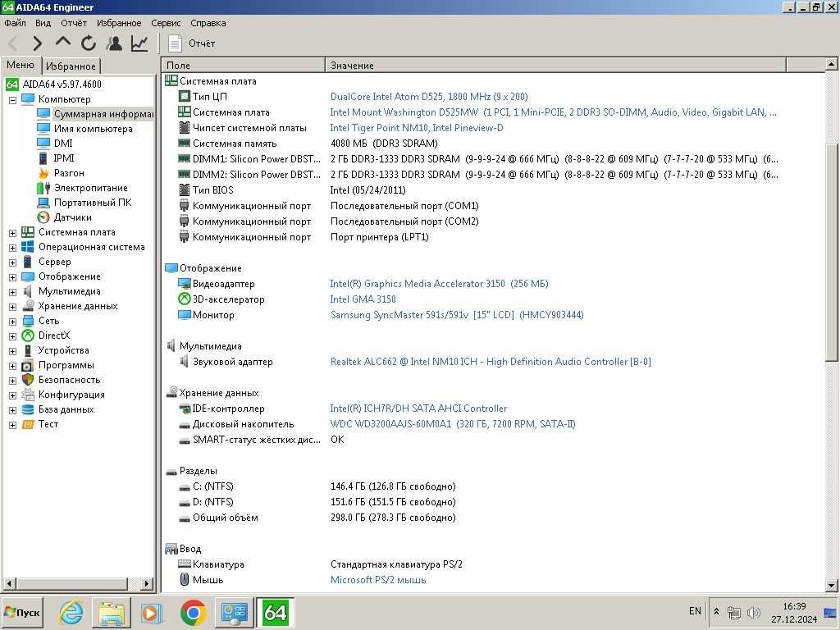Screen dimensions: 840x630
Task: Expand the Хранение данных tree node
Action: (x=12, y=307)
